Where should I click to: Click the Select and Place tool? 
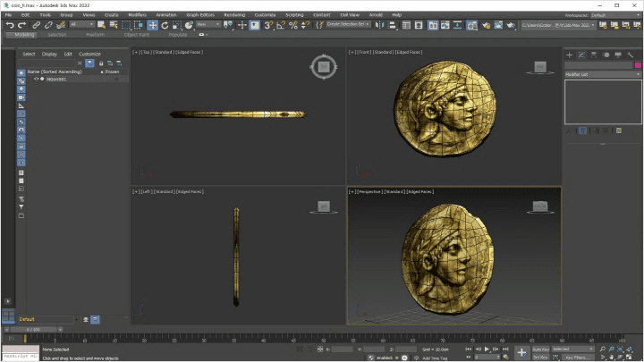[189, 25]
